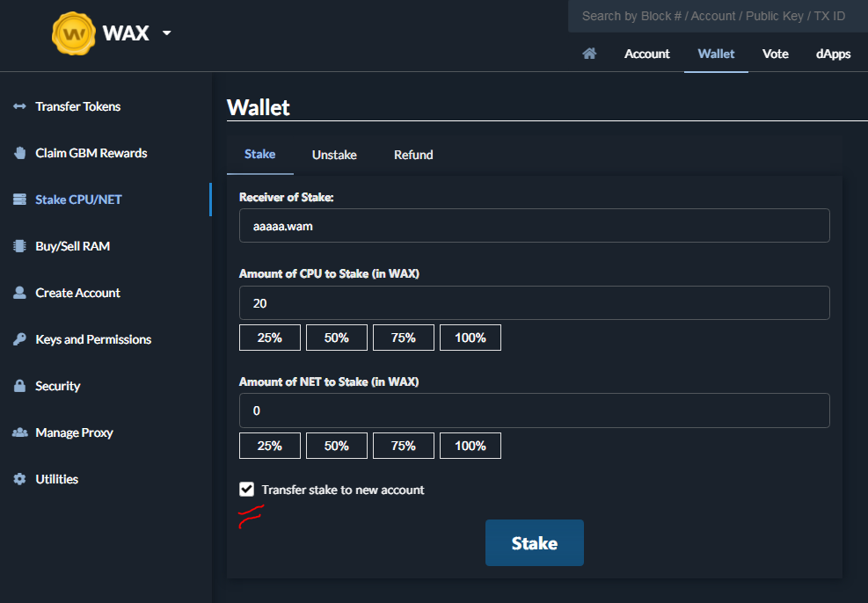Open Transfer Tokens in sidebar

point(78,106)
